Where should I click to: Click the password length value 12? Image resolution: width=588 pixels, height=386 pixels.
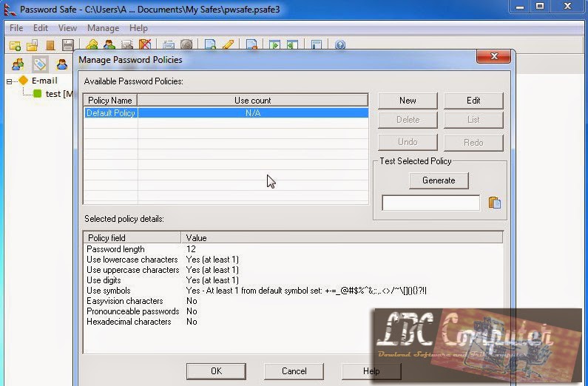coord(191,249)
